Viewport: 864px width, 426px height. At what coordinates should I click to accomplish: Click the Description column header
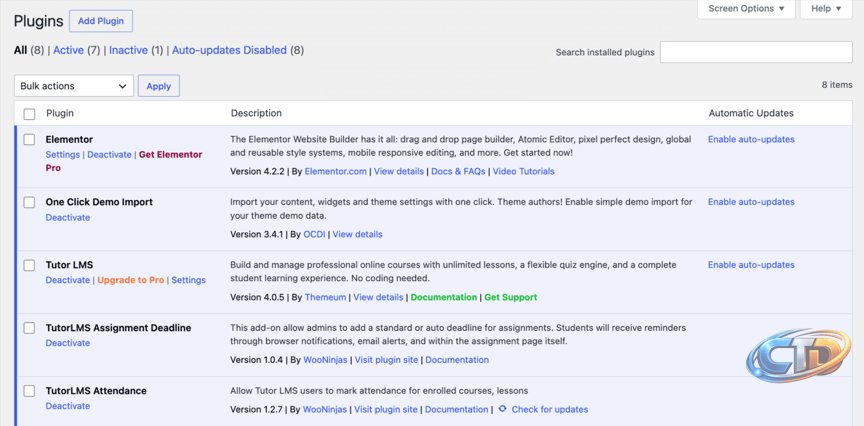tap(256, 113)
